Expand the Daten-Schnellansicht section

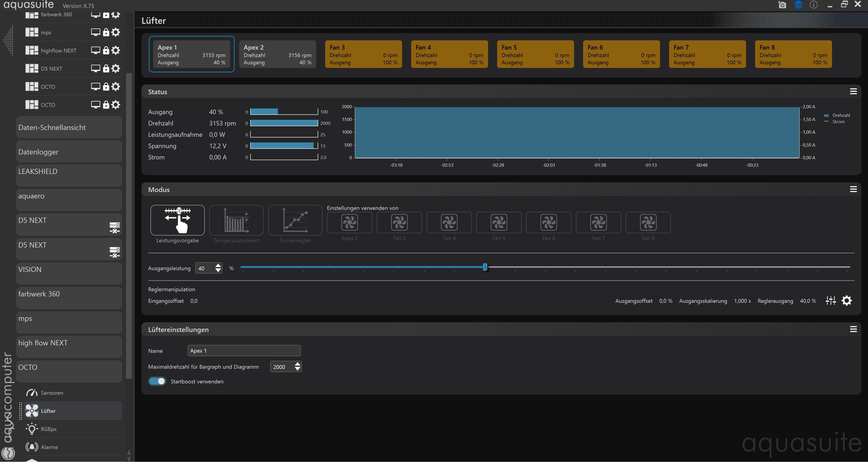(69, 128)
